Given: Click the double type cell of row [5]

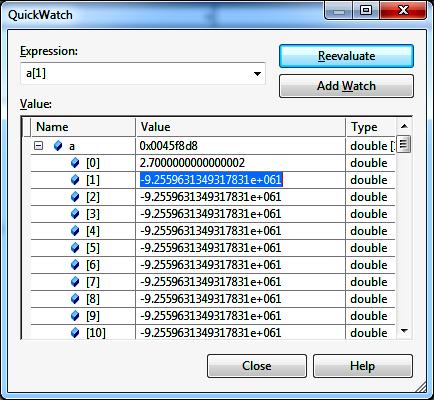Looking at the screenshot, I should coord(371,248).
